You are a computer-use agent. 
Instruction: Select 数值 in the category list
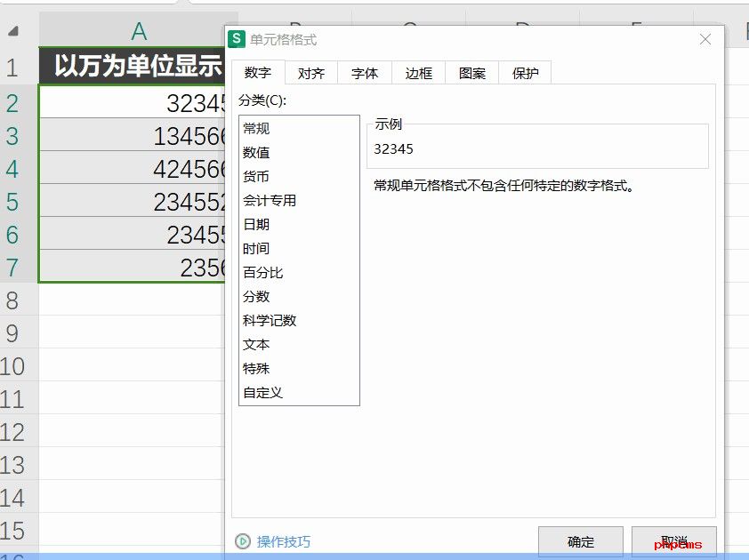pyautogui.click(x=299, y=152)
